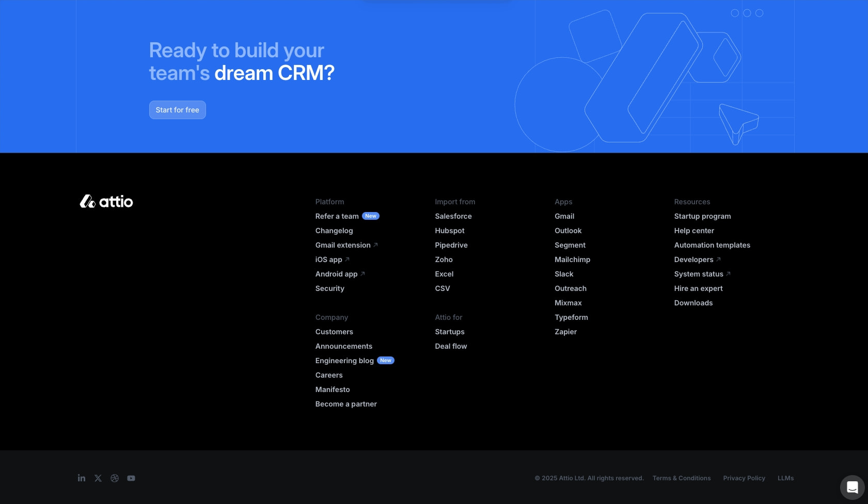This screenshot has height=504, width=868.
Task: Open the Gmail app integration
Action: (564, 216)
